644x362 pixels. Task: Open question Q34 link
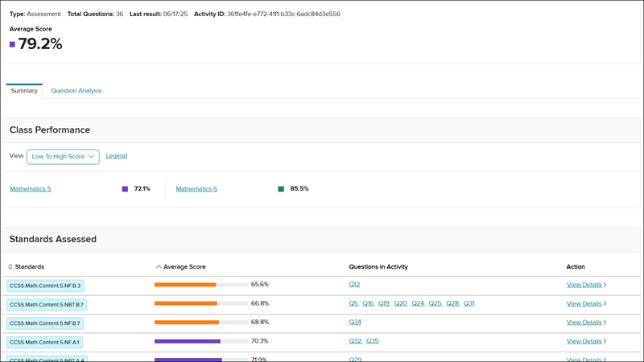tap(354, 323)
